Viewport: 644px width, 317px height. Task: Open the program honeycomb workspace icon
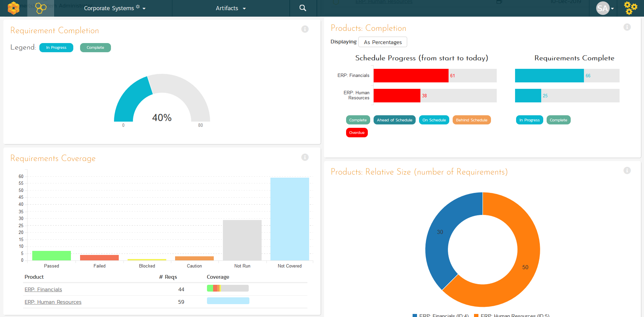point(41,8)
